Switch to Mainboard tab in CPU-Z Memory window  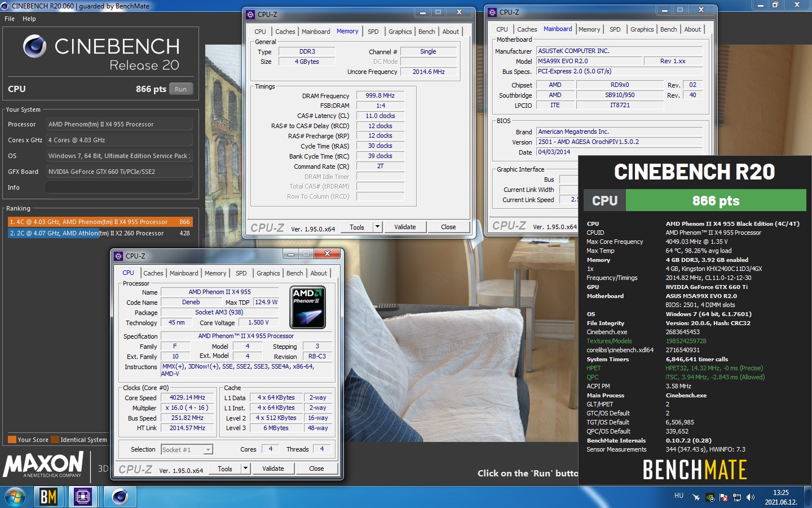(x=316, y=32)
